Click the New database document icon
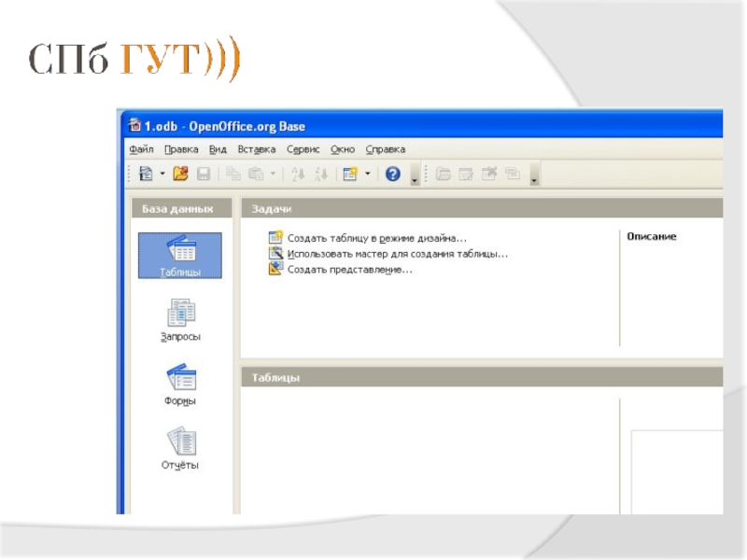The width and height of the screenshot is (747, 560). tap(146, 174)
